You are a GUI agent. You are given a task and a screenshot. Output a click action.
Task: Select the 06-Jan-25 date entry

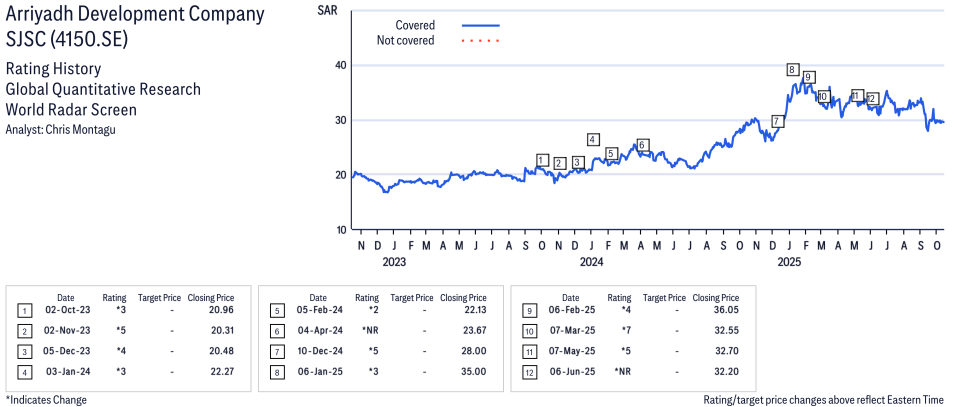(x=318, y=371)
